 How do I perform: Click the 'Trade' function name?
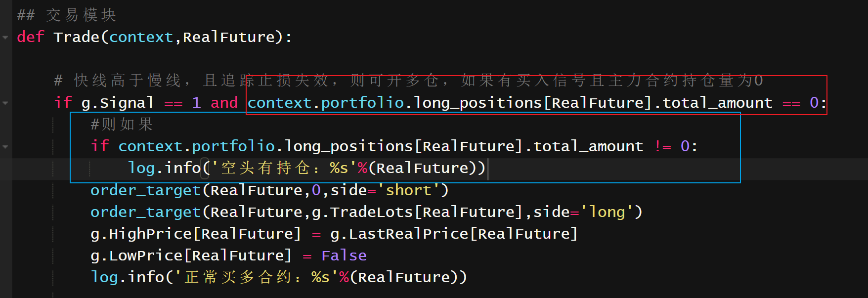click(x=76, y=37)
